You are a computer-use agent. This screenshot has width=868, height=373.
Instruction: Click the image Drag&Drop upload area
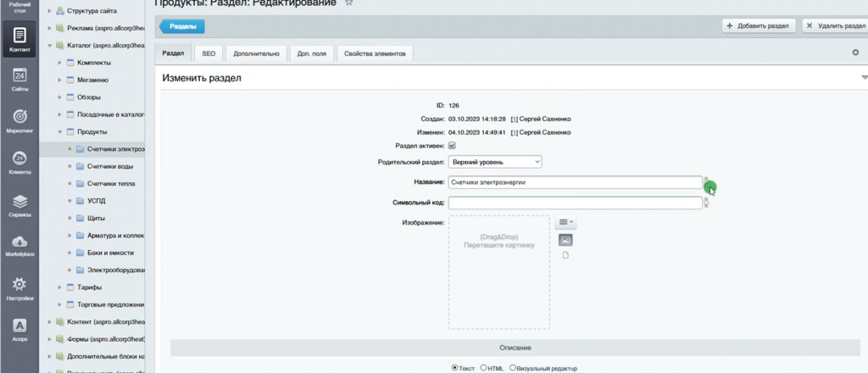tap(499, 272)
